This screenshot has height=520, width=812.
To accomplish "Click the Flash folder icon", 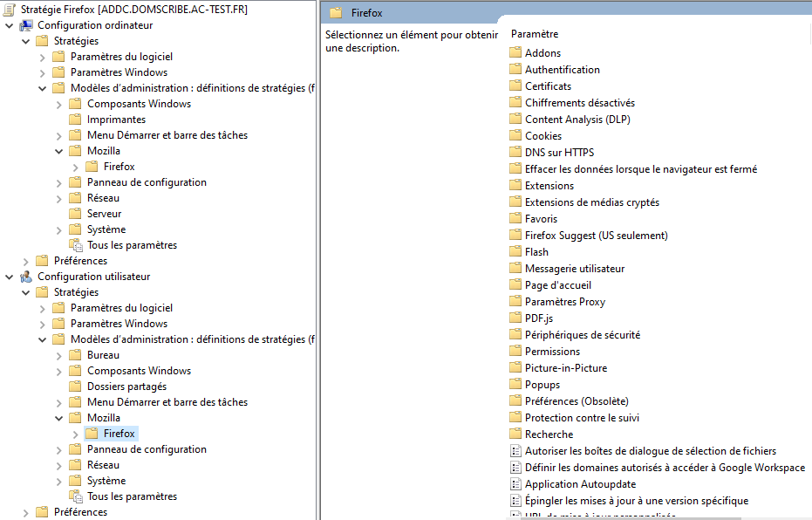I will (x=515, y=252).
